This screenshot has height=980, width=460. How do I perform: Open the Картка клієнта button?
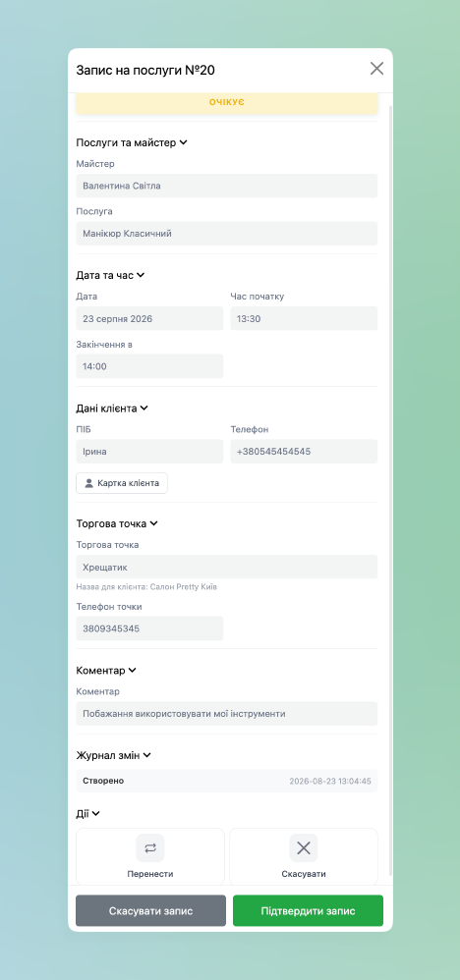122,483
